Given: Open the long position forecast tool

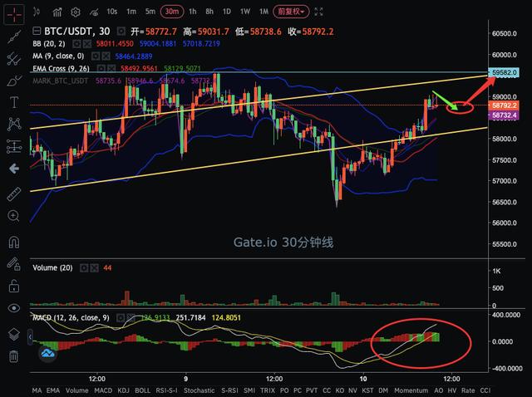Looking at the screenshot, I should click(14, 147).
